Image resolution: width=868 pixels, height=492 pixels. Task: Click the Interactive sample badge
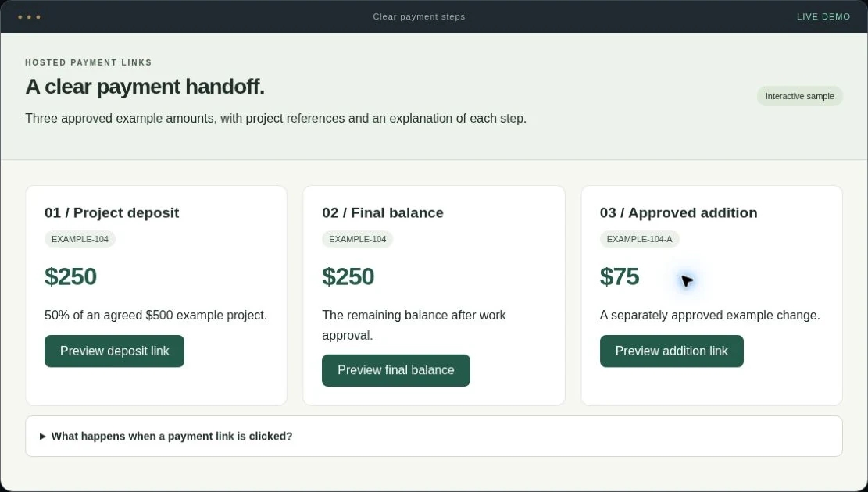click(x=799, y=96)
